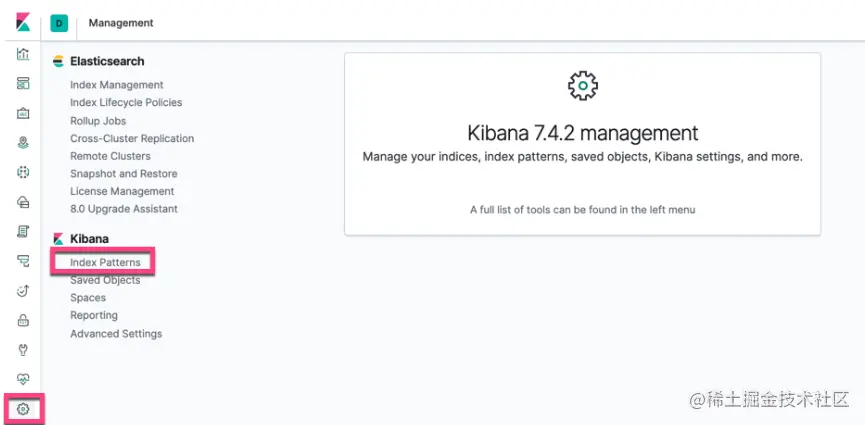
Task: Click the Elasticsearch section heading
Action: (x=107, y=61)
